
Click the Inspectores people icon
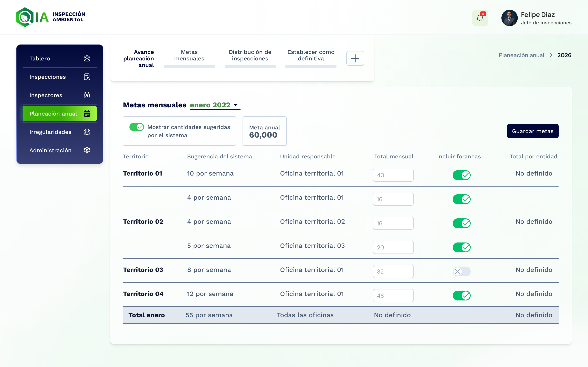tap(87, 95)
